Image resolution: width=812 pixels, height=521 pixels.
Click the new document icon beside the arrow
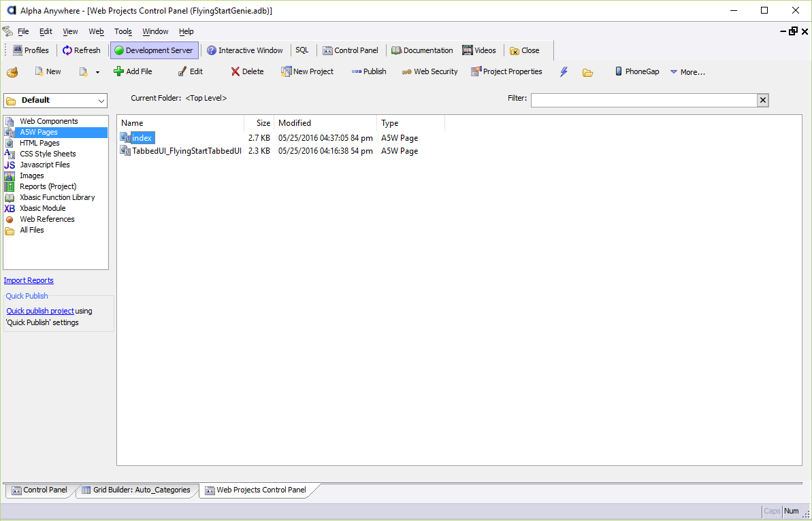(83, 72)
